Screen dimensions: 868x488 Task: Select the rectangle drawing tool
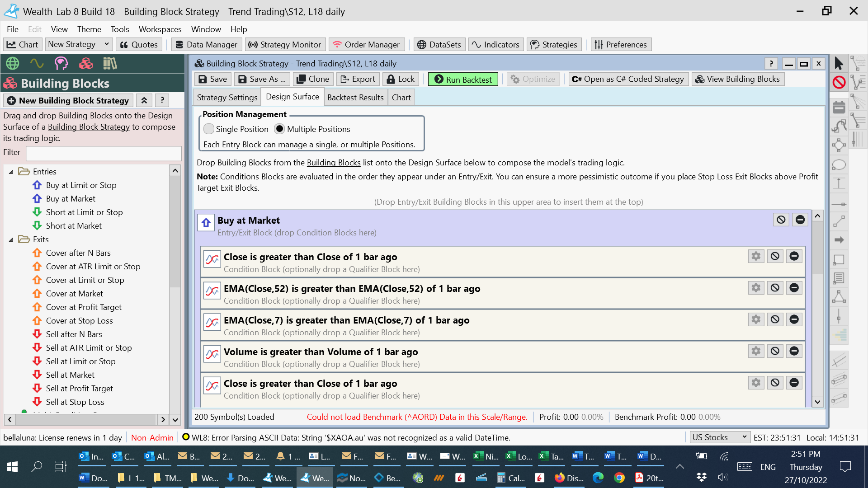[839, 260]
